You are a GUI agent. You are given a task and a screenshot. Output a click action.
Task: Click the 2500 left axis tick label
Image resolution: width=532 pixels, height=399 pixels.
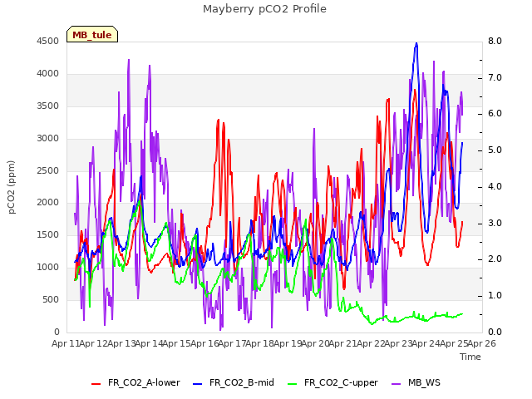(48, 170)
